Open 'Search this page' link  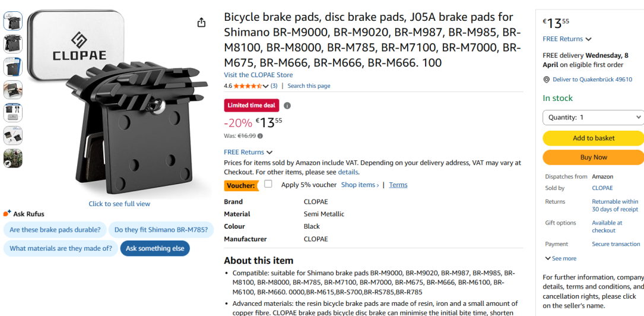(309, 86)
